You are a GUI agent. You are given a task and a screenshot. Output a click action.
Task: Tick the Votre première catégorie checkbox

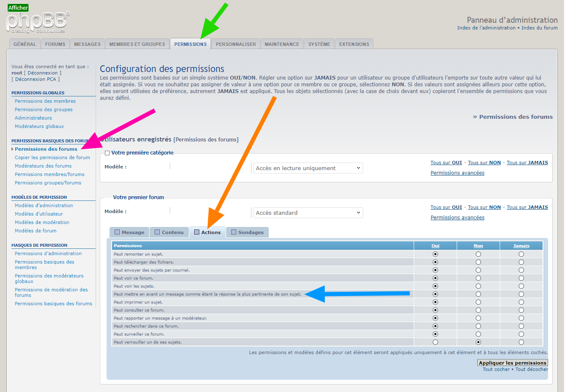coord(107,153)
